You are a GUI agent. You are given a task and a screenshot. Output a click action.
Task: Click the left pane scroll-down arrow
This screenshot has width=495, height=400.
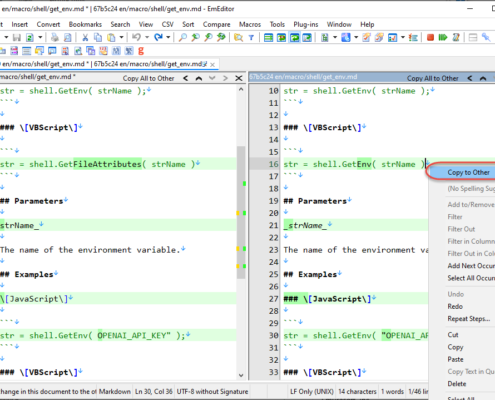[x=241, y=375]
